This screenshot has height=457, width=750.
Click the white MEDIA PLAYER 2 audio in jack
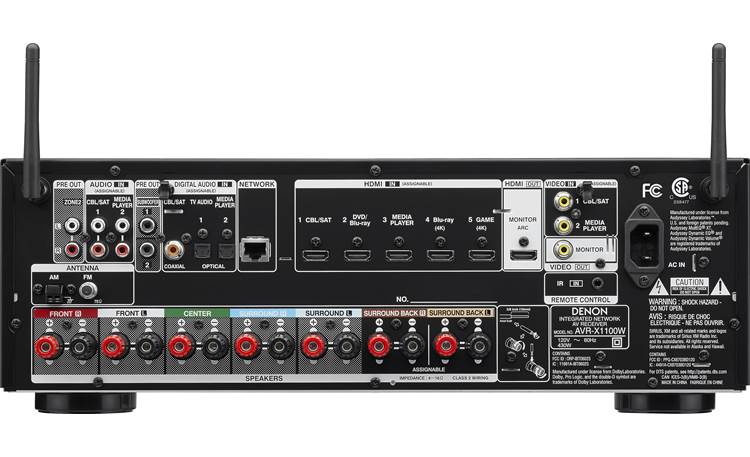[122, 224]
